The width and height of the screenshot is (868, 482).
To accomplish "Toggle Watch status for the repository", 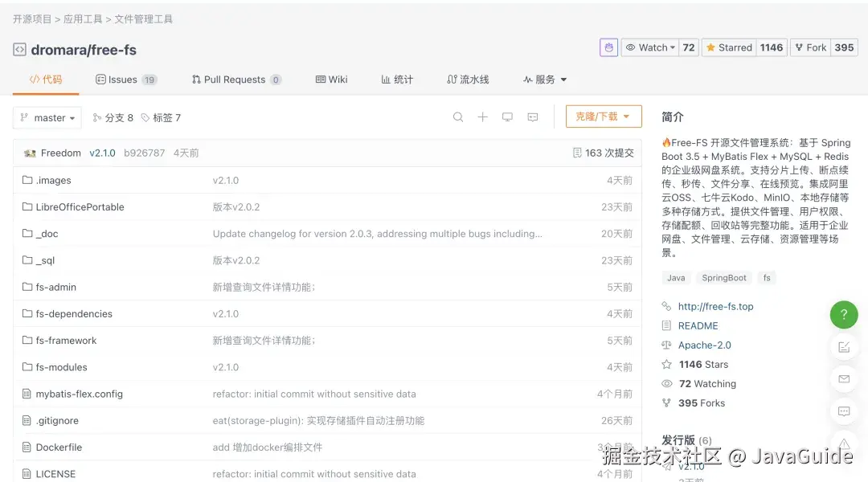I will click(649, 47).
